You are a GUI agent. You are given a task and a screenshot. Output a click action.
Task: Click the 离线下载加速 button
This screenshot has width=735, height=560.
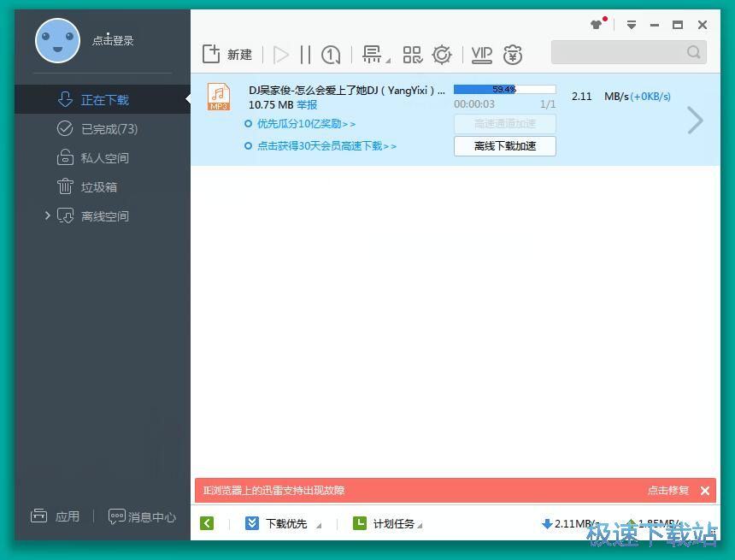[505, 146]
